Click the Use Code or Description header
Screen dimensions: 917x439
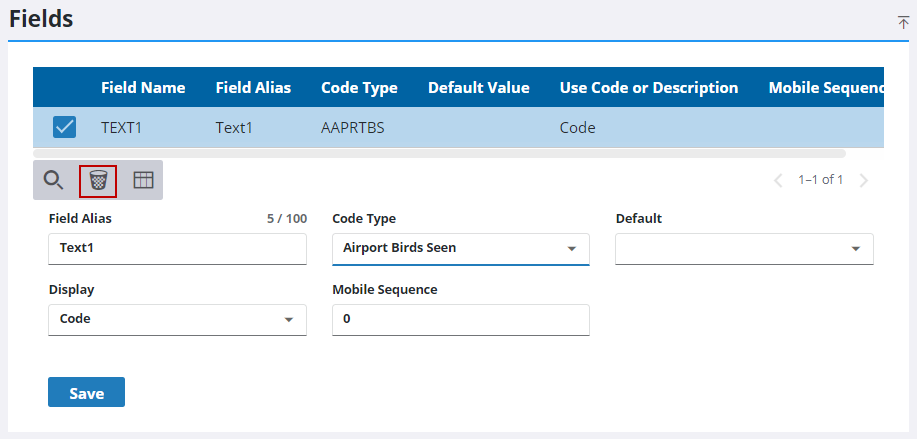649,88
